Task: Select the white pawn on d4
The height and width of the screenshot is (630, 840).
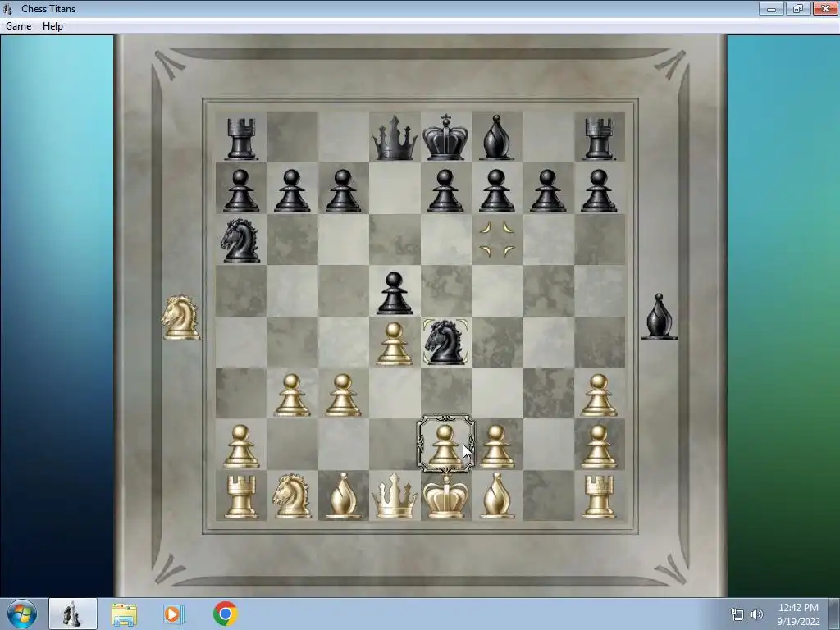Action: (395, 344)
